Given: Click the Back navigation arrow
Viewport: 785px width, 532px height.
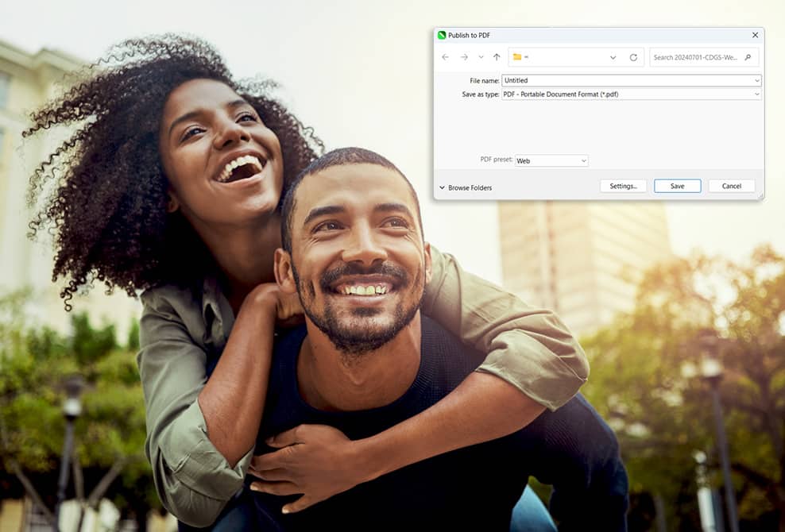Looking at the screenshot, I should (x=445, y=57).
